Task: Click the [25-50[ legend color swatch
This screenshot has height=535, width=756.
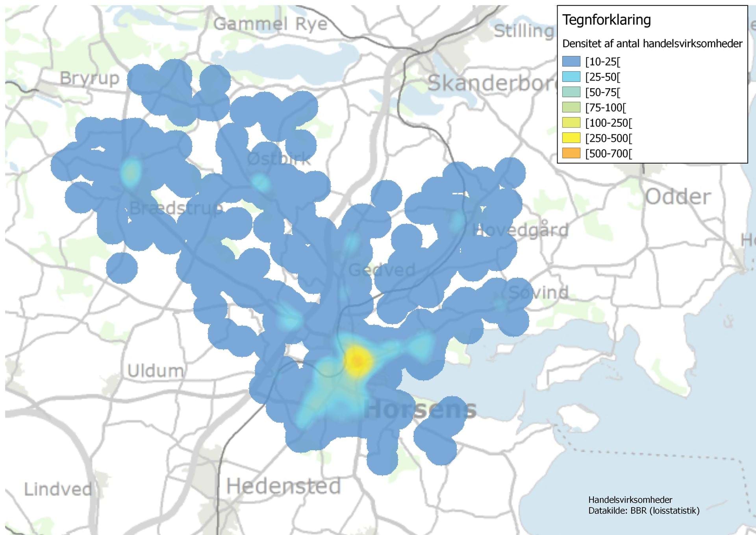Action: (x=571, y=77)
